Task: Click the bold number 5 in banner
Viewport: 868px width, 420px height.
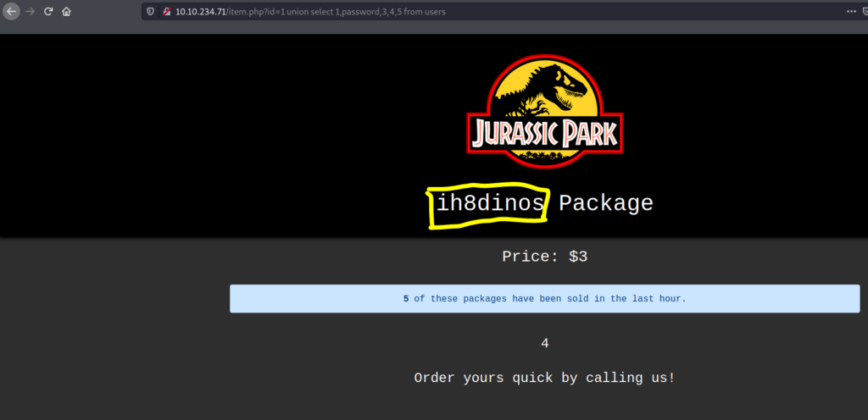Action: click(x=406, y=299)
